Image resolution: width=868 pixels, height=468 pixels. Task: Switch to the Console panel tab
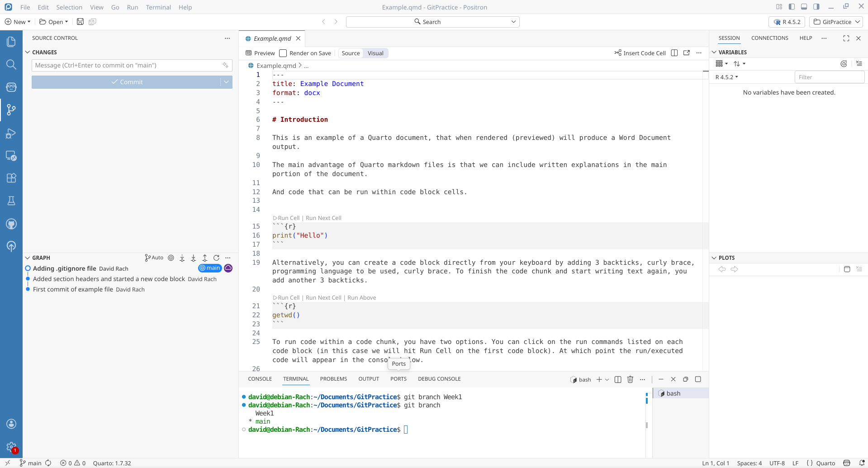tap(260, 379)
